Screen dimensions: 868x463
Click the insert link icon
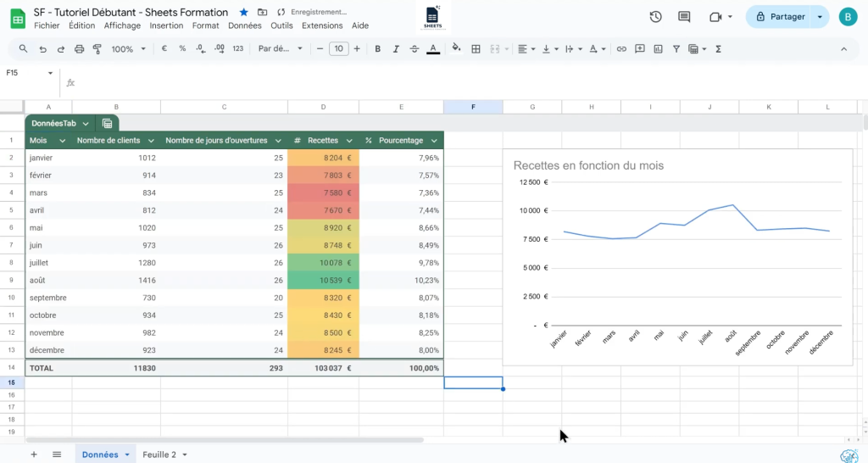(x=621, y=48)
